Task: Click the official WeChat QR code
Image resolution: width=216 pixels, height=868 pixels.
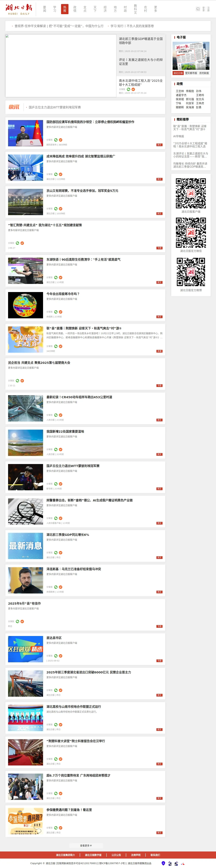Action: tap(191, 233)
